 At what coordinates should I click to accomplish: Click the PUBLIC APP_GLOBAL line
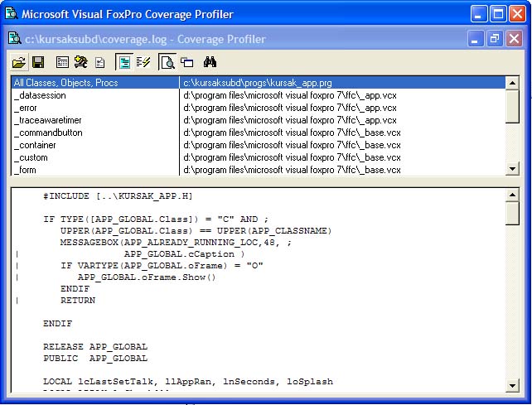pyautogui.click(x=95, y=358)
